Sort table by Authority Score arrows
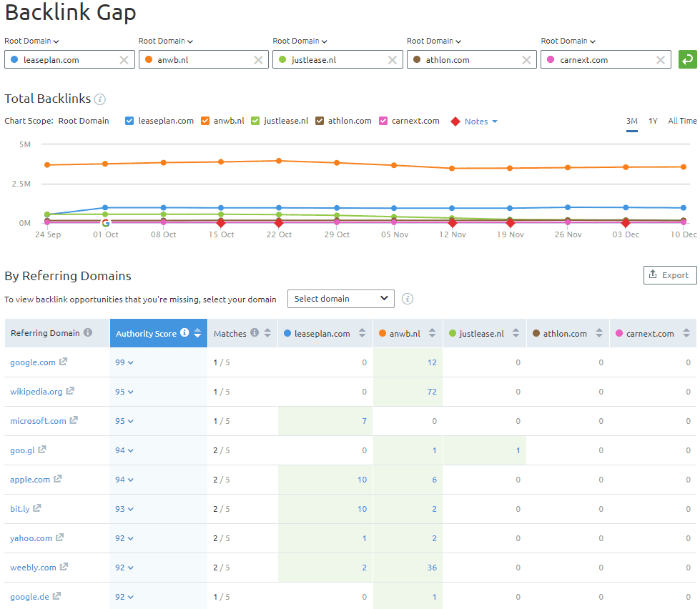The height and width of the screenshot is (609, 700). tap(197, 333)
